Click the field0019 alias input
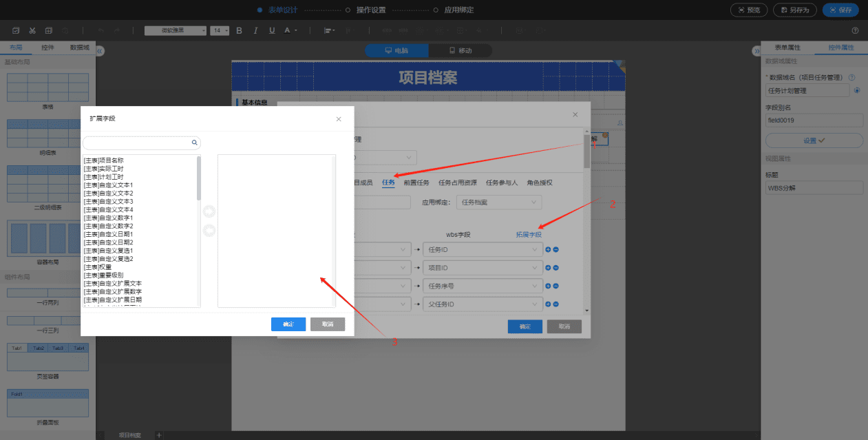The image size is (868, 440). click(814, 121)
